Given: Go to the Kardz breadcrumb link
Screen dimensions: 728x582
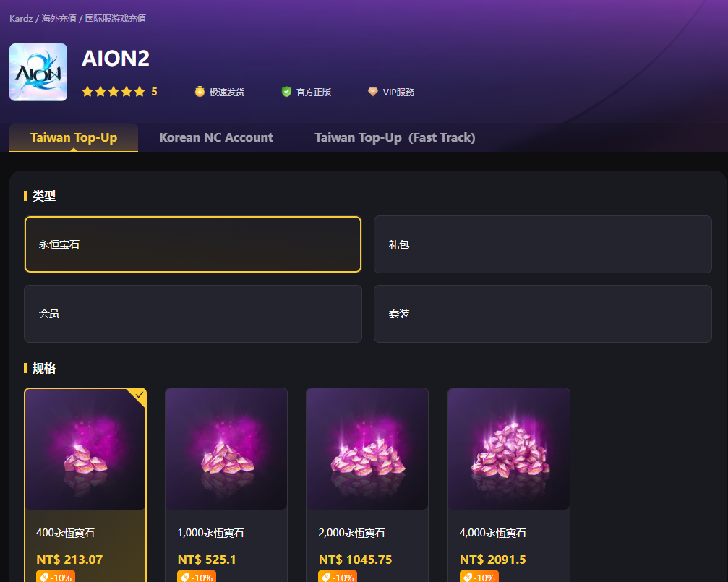Looking at the screenshot, I should pos(20,18).
